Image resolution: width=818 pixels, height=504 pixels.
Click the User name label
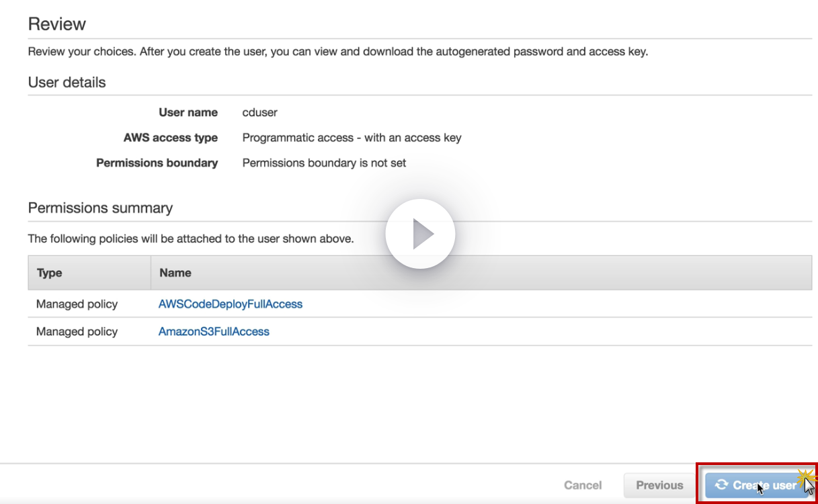tap(188, 112)
